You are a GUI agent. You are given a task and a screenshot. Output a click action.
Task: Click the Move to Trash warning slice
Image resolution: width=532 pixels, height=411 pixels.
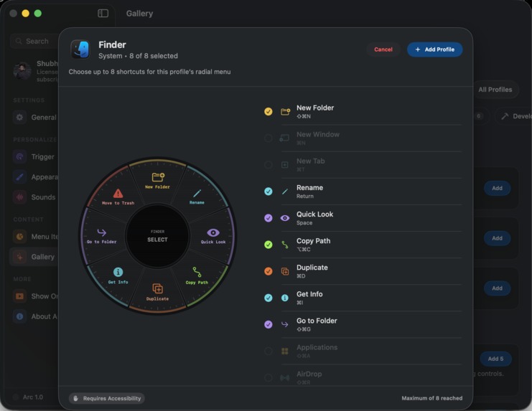[x=118, y=197]
